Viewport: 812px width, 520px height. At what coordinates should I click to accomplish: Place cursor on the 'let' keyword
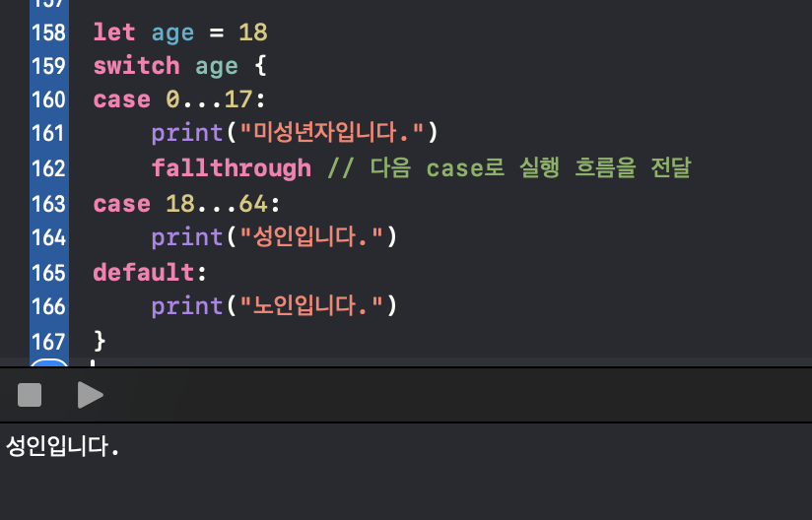[x=114, y=32]
